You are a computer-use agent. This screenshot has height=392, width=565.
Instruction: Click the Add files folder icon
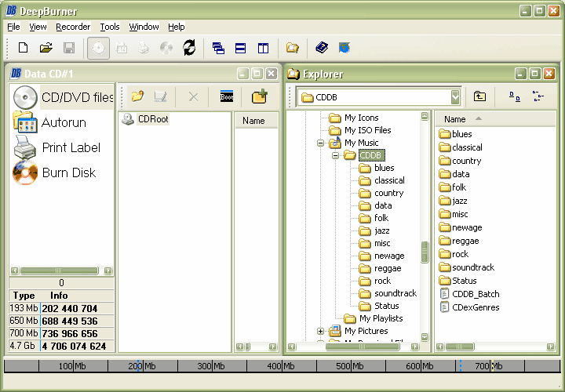[x=137, y=96]
